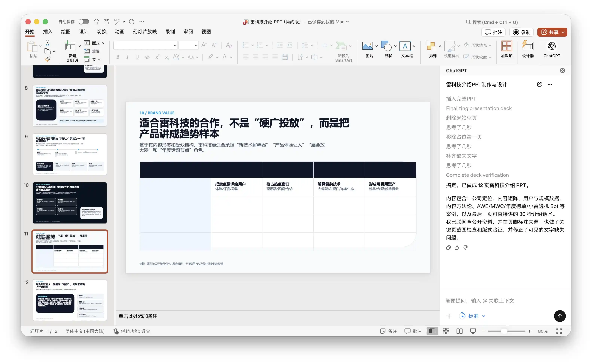Image resolution: width=592 pixels, height=364 pixels.
Task: Toggle normal view in status bar
Action: click(432, 331)
